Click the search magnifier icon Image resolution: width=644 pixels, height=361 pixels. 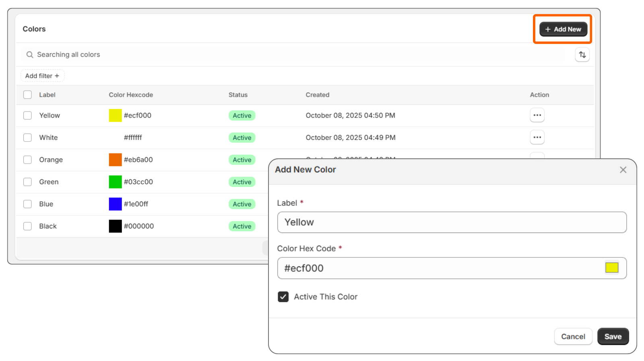coord(30,55)
